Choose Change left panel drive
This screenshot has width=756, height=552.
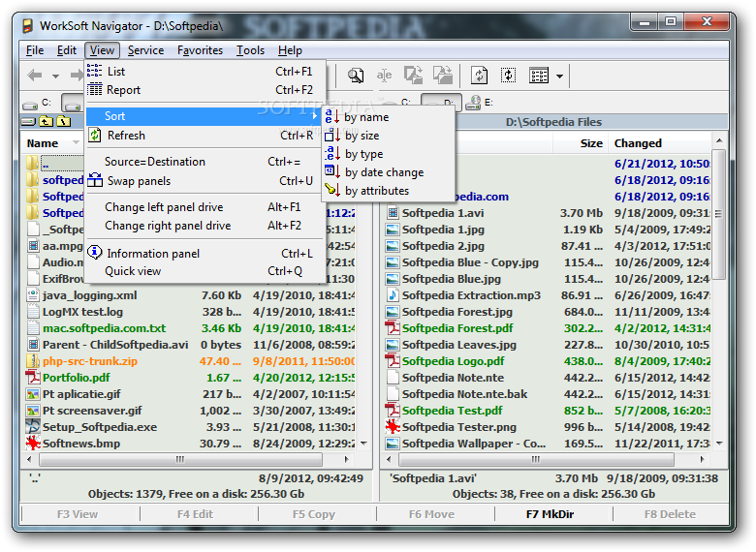[x=205, y=207]
